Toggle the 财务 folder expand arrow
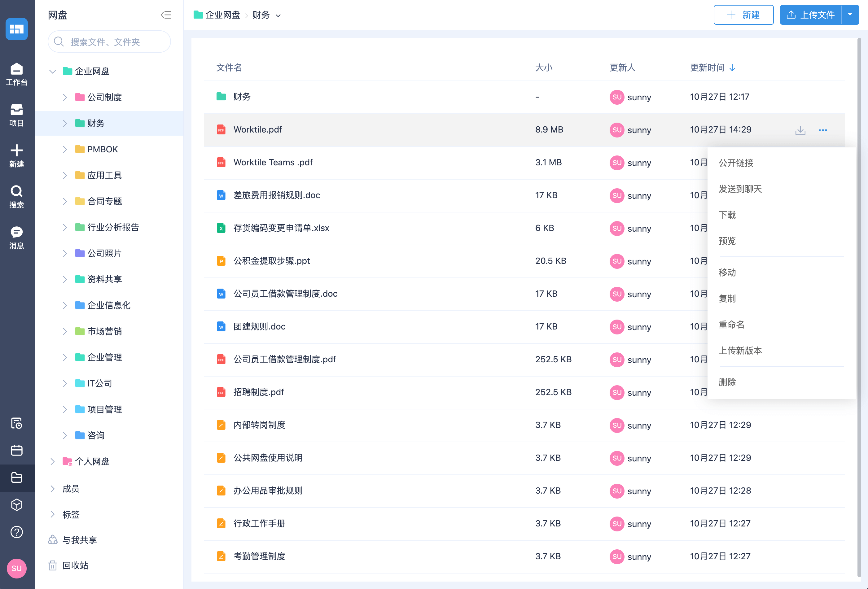The image size is (868, 589). coord(65,123)
